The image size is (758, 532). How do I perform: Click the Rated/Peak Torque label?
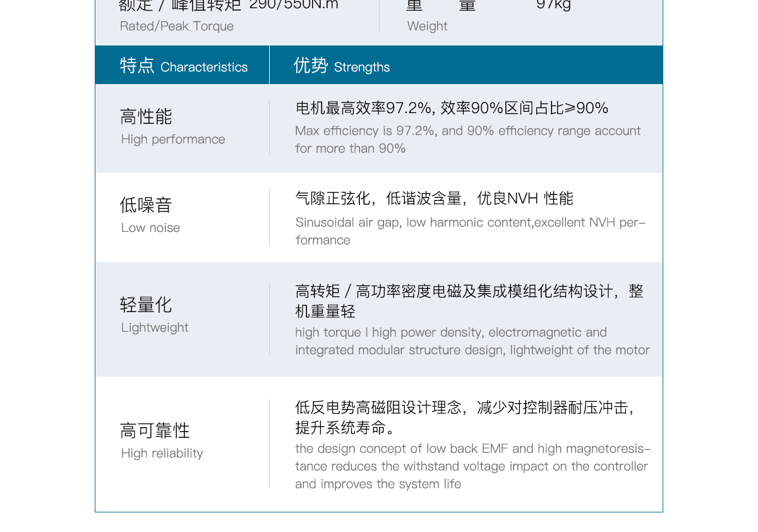click(177, 26)
